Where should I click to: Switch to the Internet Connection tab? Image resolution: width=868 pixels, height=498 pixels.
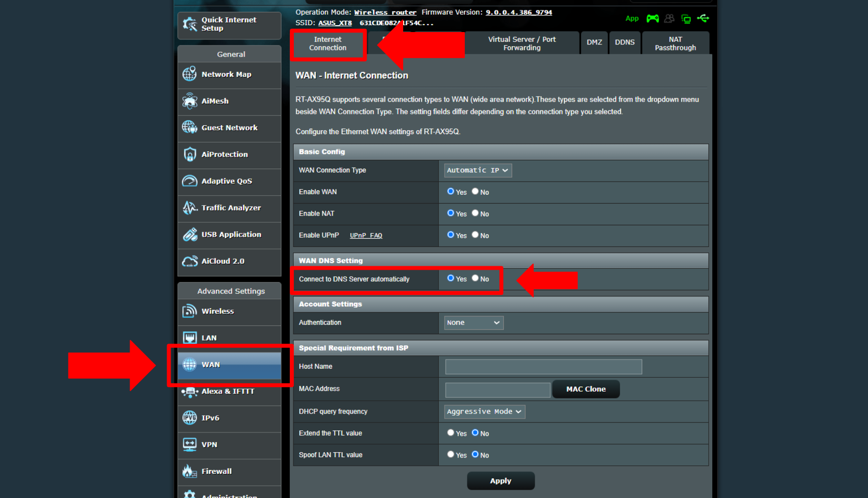pos(328,44)
